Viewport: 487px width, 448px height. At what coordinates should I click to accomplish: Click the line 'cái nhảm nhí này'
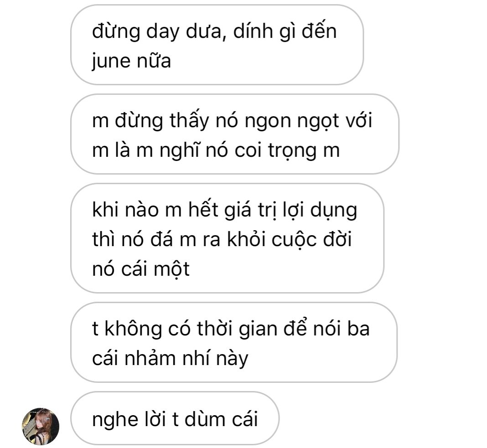[x=170, y=358]
